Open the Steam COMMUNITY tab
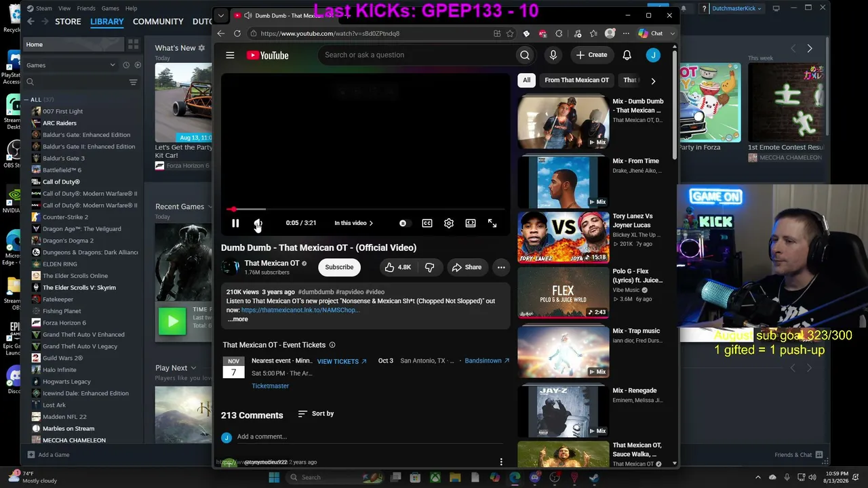The image size is (868, 488). tap(158, 22)
